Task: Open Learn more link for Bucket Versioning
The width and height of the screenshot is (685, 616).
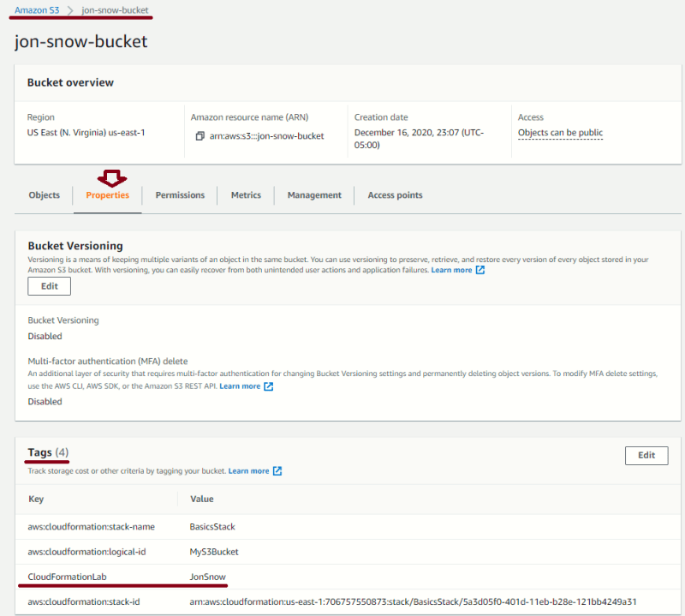Action: [451, 270]
